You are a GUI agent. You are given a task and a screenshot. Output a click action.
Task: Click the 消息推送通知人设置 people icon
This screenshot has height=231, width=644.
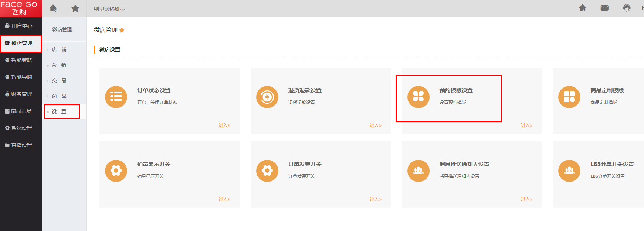coord(418,171)
